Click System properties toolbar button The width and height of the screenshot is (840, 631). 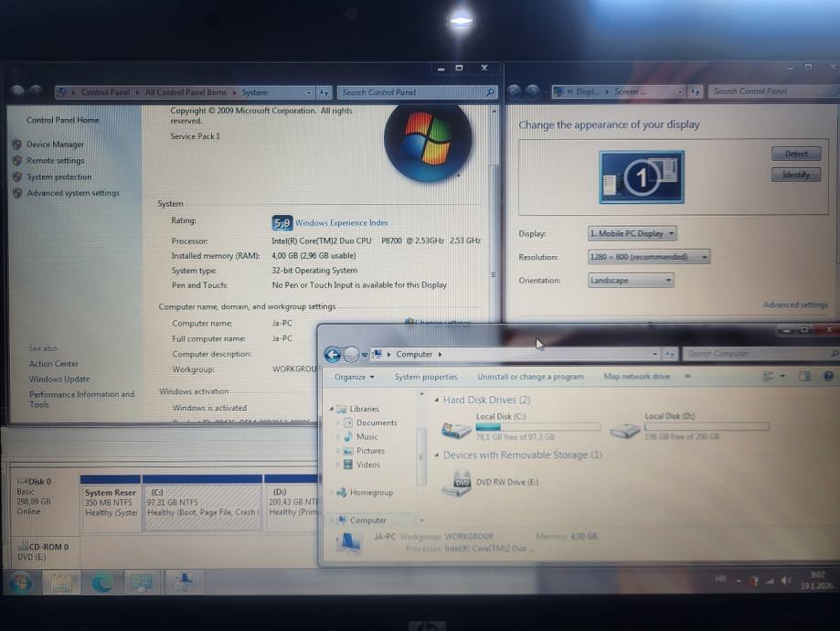coord(426,377)
